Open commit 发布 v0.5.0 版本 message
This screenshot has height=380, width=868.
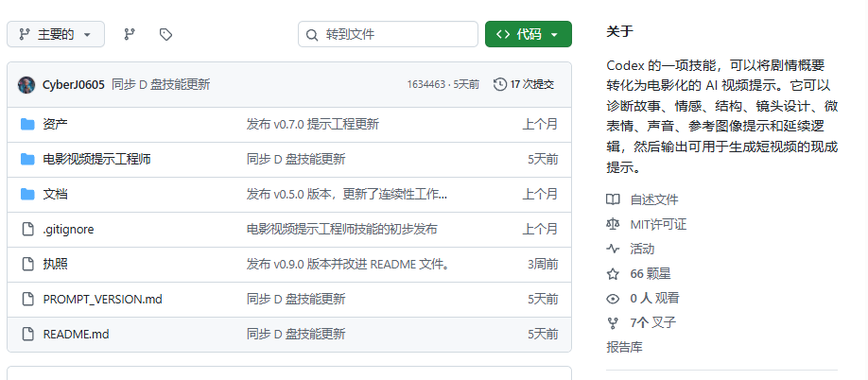pyautogui.click(x=347, y=194)
